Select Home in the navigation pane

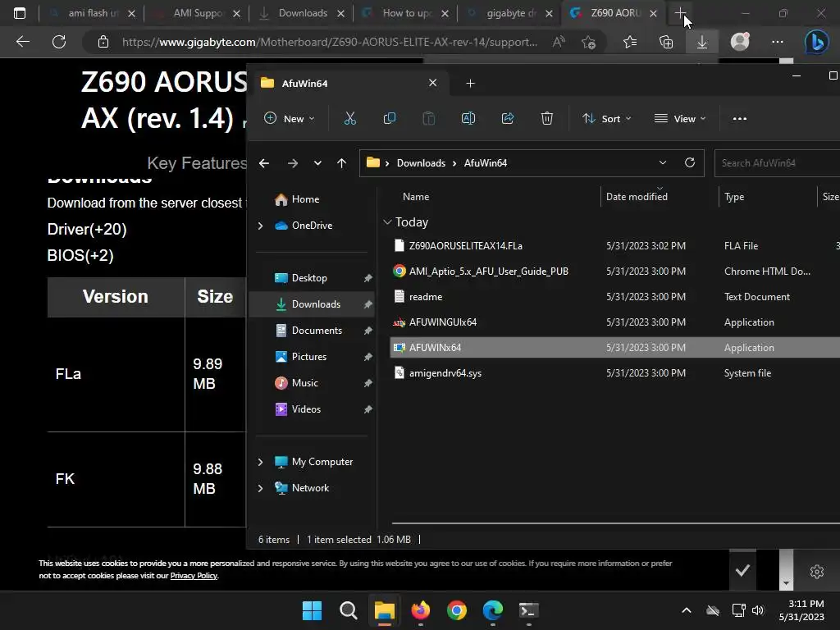click(305, 199)
